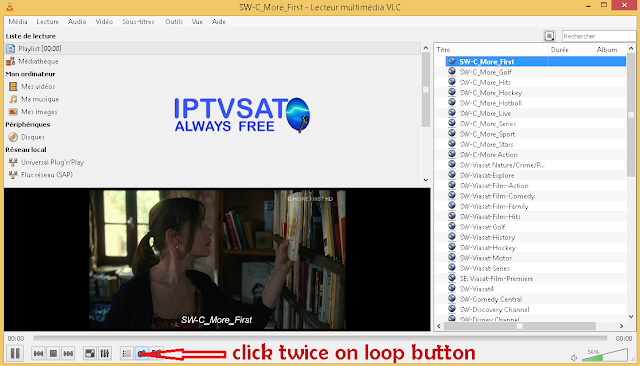Sort playlist by the Durée column
Image resolution: width=640 pixels, height=366 pixels.
pos(571,50)
